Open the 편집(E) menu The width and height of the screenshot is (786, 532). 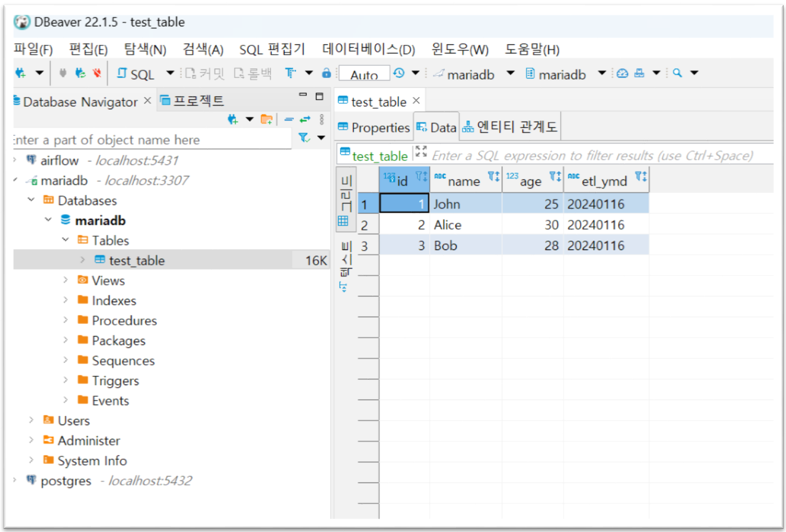click(x=88, y=49)
